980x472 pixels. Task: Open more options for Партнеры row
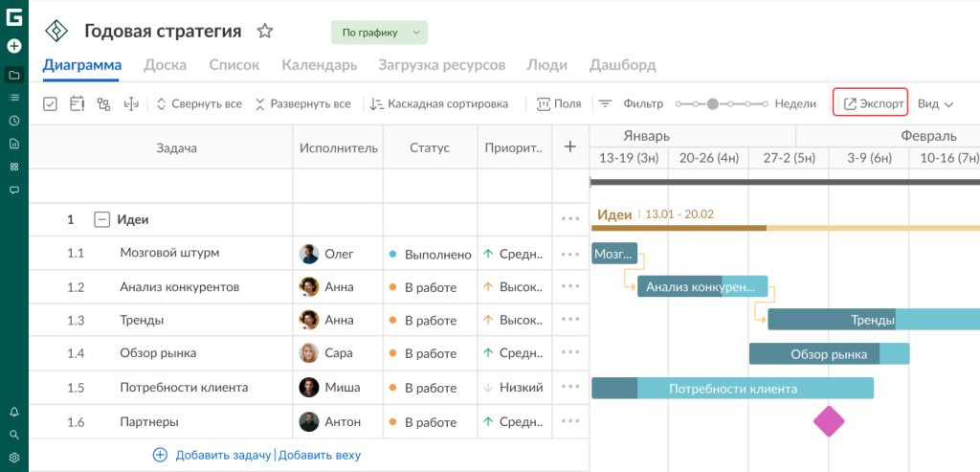point(570,421)
